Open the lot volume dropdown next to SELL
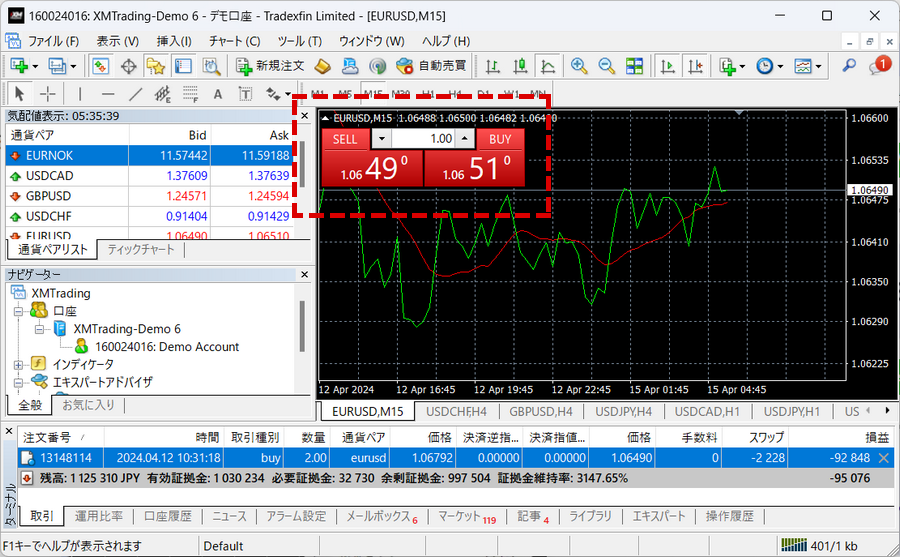900x557 pixels. (x=382, y=138)
